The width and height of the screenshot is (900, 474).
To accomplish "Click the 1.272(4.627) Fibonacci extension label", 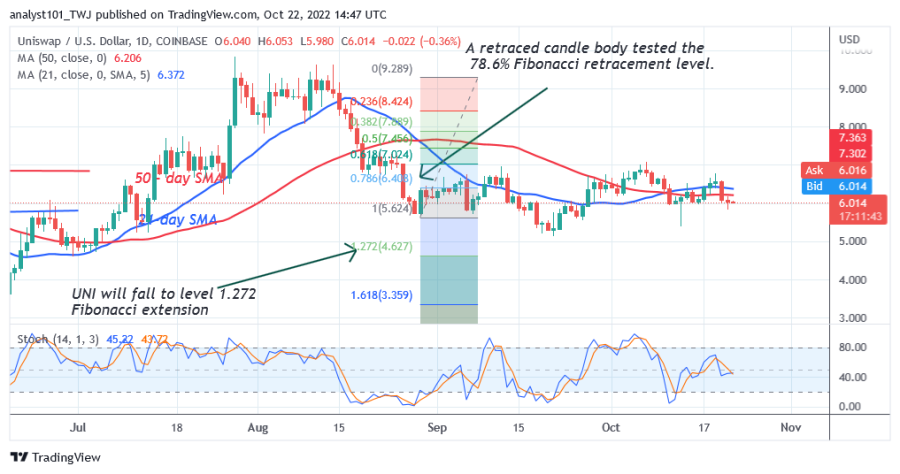I will click(x=381, y=246).
